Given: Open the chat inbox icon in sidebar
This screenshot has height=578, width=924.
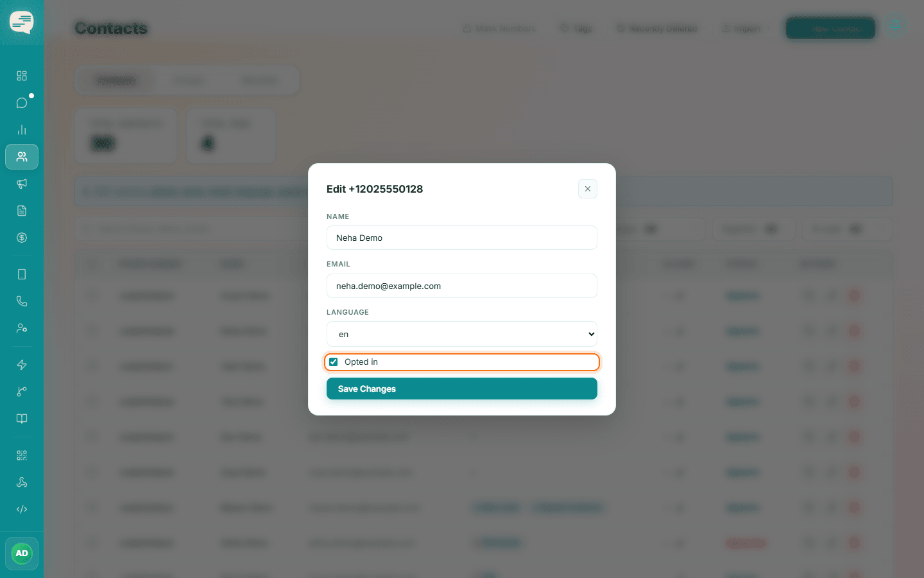Looking at the screenshot, I should click(x=22, y=103).
